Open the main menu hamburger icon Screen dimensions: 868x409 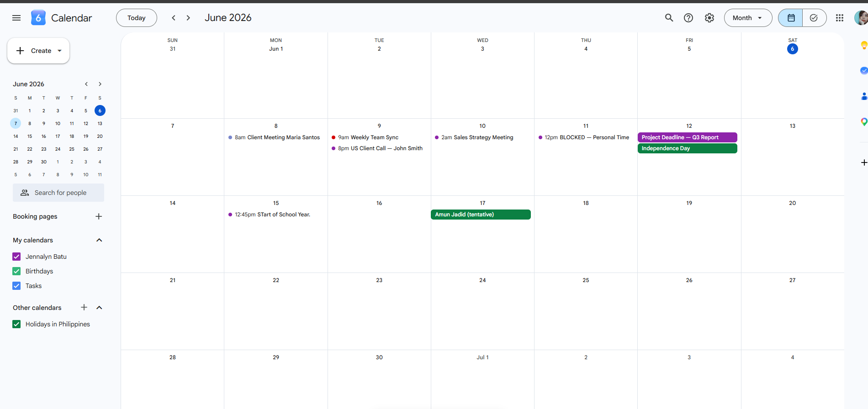point(16,18)
